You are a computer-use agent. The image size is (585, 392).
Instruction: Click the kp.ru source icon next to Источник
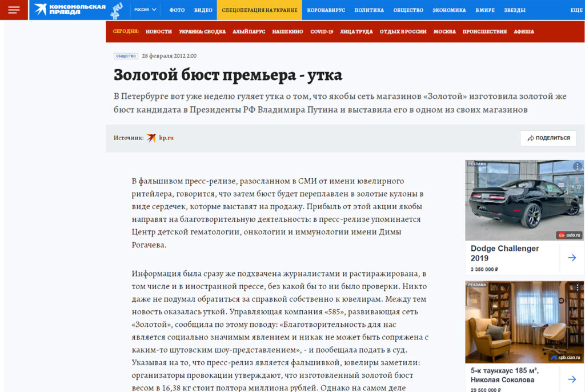pos(151,138)
